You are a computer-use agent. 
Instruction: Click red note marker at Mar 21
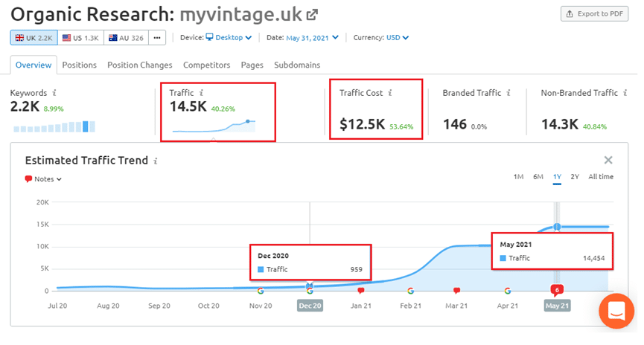[456, 291]
